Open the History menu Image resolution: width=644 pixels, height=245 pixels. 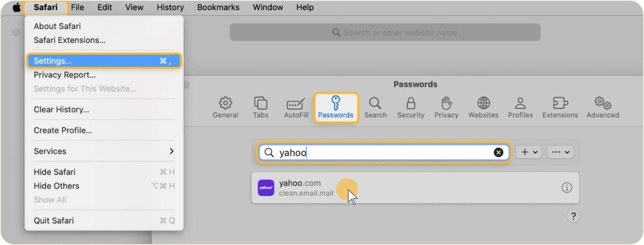[170, 7]
